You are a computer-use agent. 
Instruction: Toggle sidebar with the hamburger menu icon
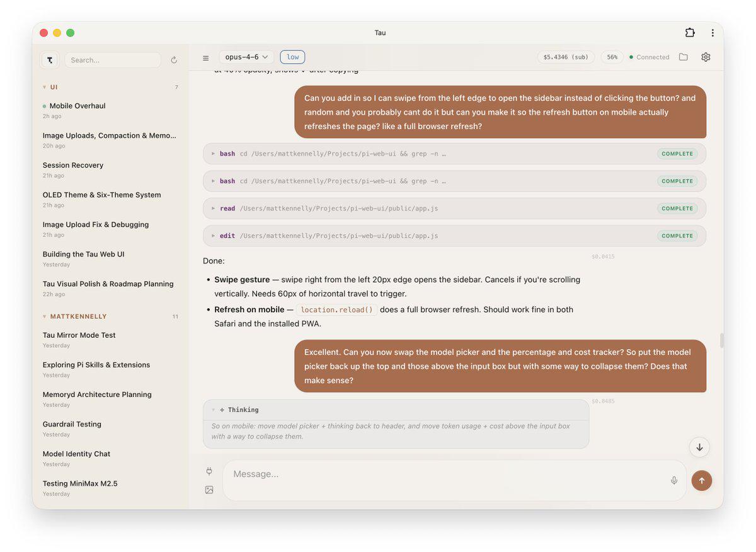pos(205,57)
